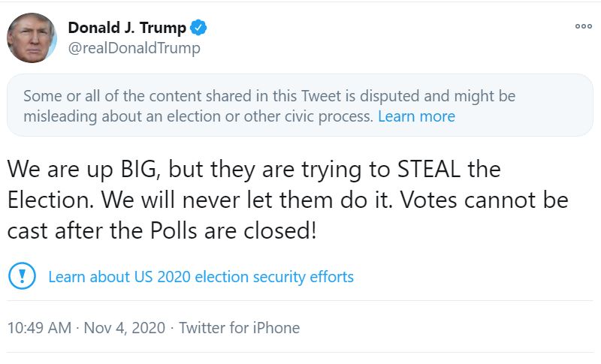
Task: Open "Learn about US 2020 election security efforts"
Action: pos(201,276)
